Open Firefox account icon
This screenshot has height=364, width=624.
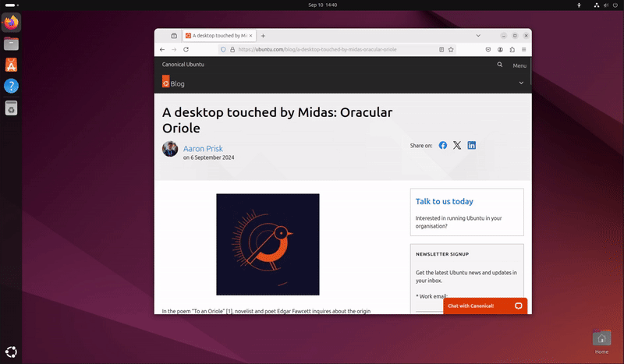[x=500, y=50]
